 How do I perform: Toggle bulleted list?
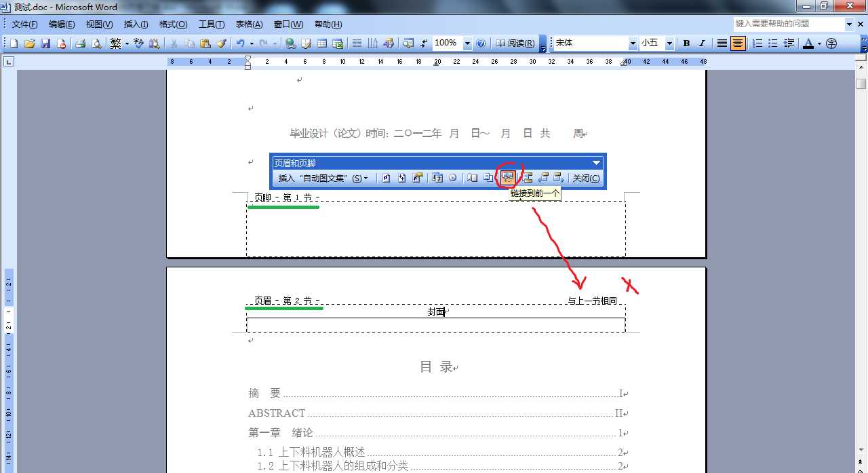tap(773, 43)
